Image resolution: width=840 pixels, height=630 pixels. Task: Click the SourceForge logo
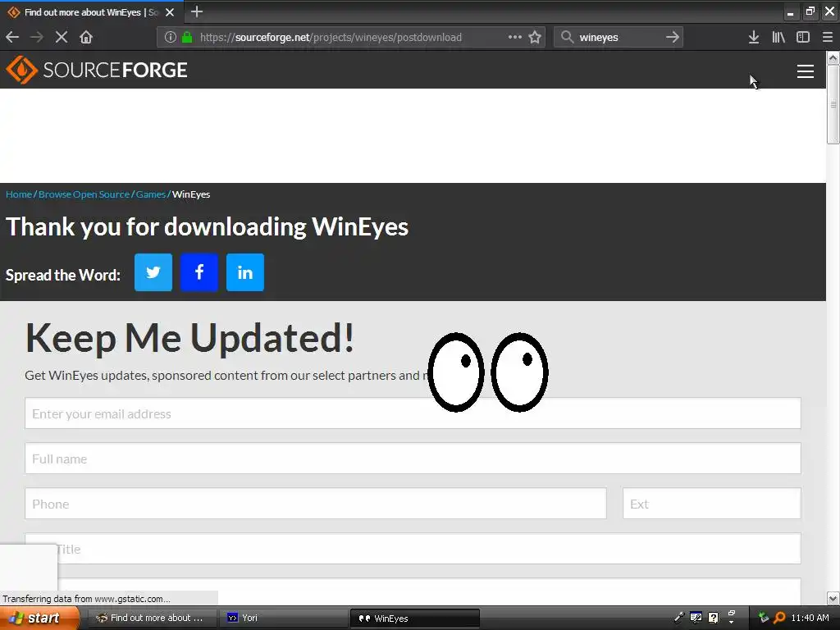pos(97,70)
